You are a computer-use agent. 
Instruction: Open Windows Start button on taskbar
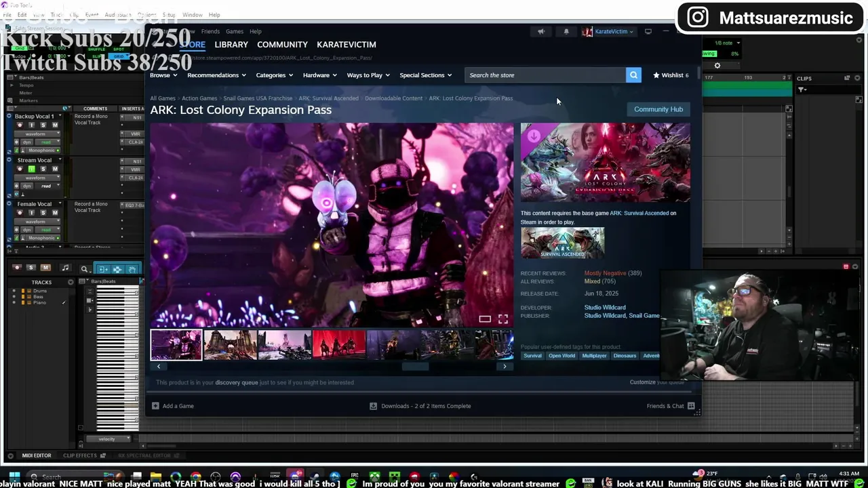(x=14, y=477)
